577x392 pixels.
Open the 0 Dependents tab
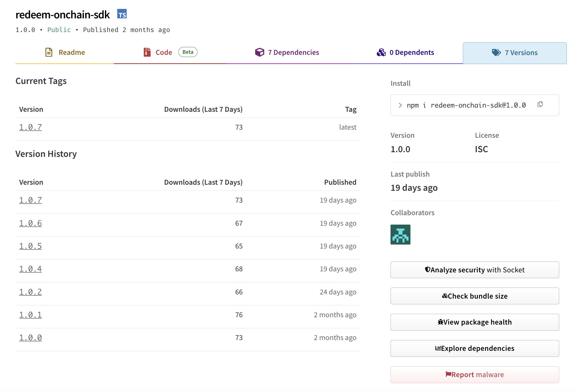point(405,52)
